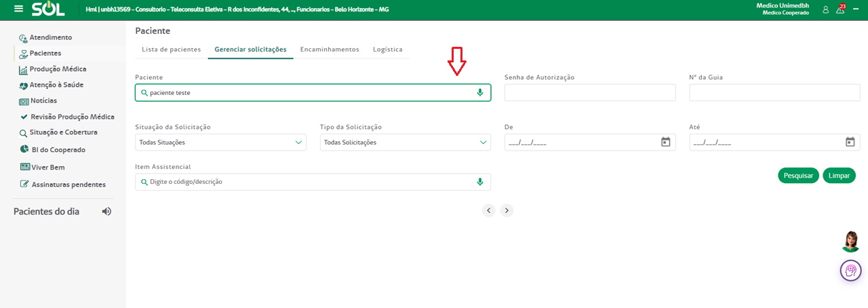Click the Viver Bem icon
Image resolution: width=868 pixels, height=308 pixels.
click(24, 167)
